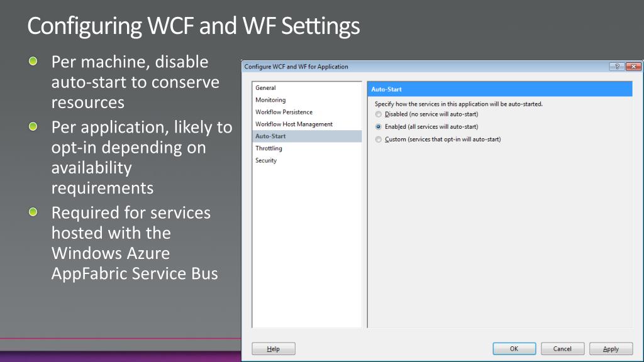Open Workflow Host Management section
The image size is (644, 362).
(294, 124)
